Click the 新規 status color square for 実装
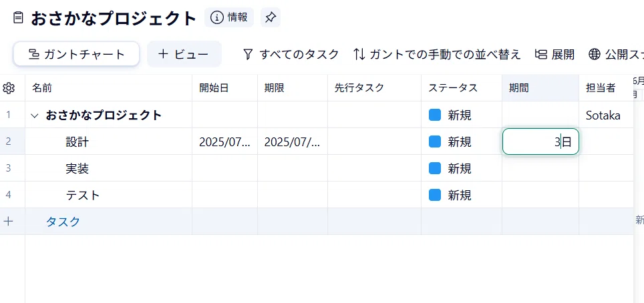The image size is (644, 303). [434, 168]
